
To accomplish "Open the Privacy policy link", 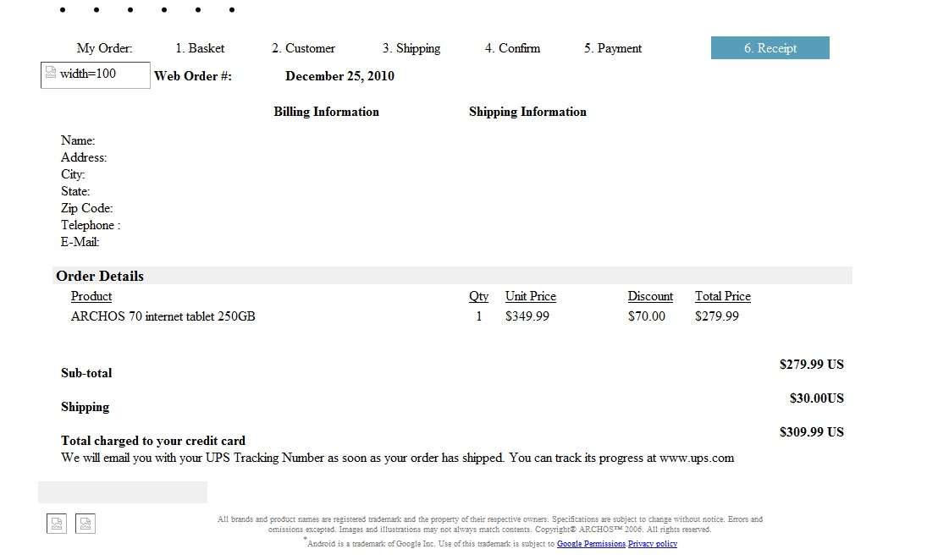I will (652, 544).
